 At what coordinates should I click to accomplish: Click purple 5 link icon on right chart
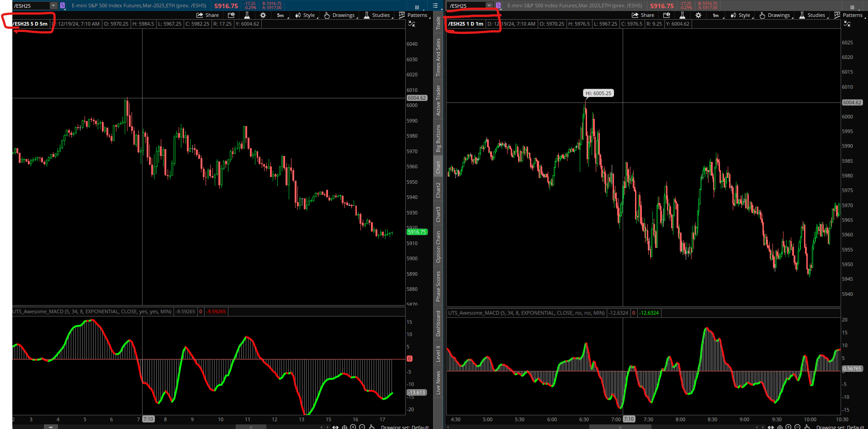click(x=498, y=5)
